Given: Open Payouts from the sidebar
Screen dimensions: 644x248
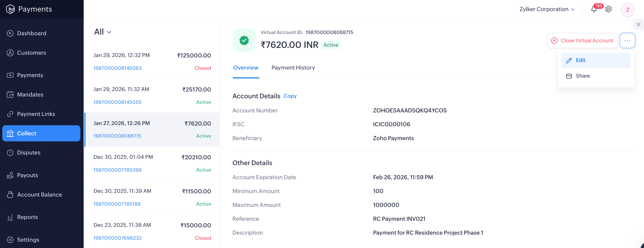Looking at the screenshot, I should pyautogui.click(x=27, y=175).
